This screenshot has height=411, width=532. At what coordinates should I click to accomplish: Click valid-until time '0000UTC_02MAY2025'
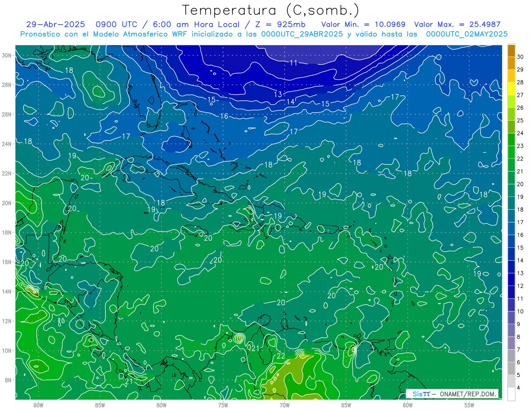point(467,34)
